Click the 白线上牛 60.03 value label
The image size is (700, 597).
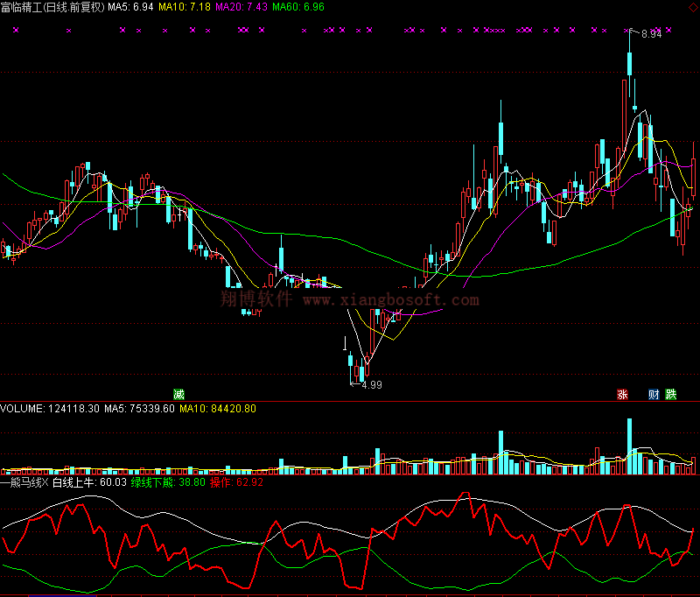[89, 481]
